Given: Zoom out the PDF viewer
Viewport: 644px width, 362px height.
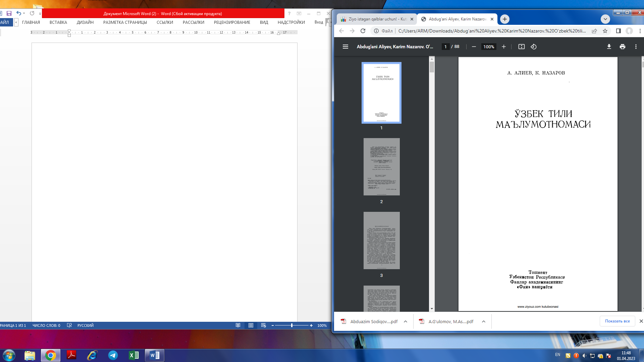Looking at the screenshot, I should pyautogui.click(x=474, y=47).
